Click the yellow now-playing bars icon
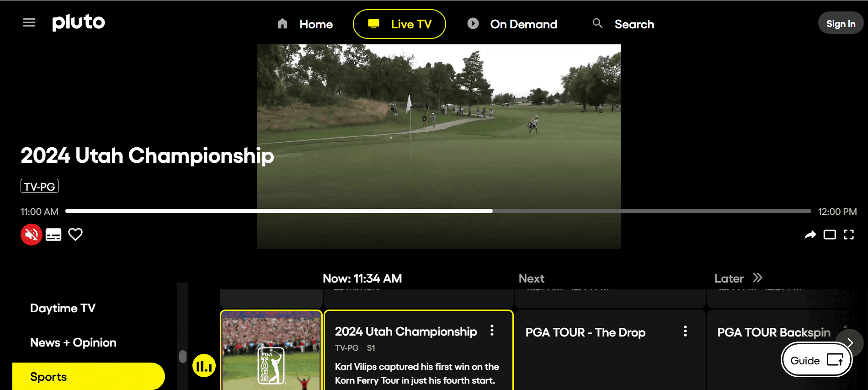The height and width of the screenshot is (390, 868). pos(204,366)
